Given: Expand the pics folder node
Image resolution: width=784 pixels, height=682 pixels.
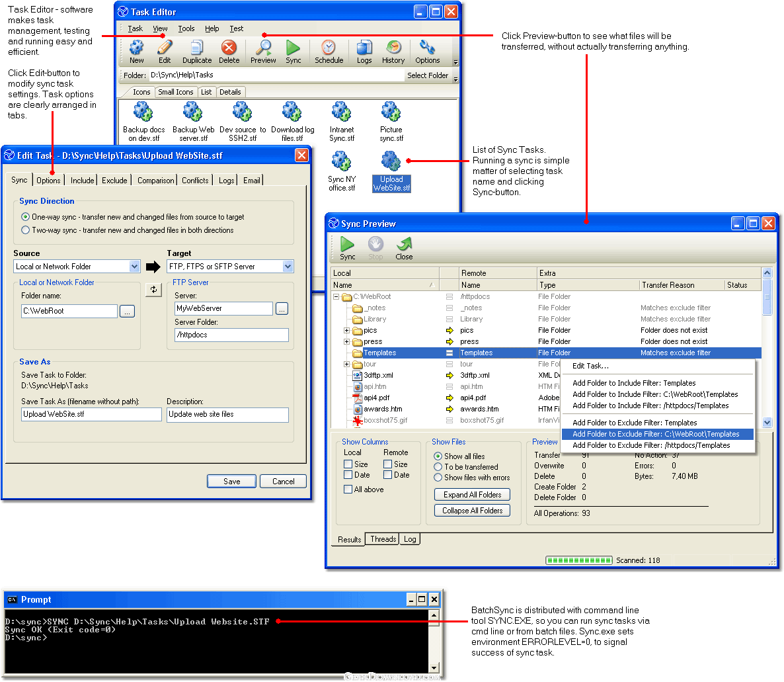Looking at the screenshot, I should [x=346, y=330].
